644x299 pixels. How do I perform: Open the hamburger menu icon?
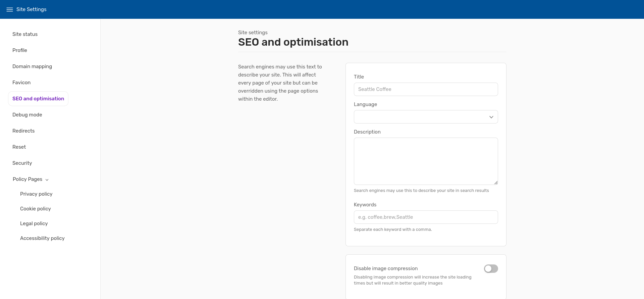[10, 9]
